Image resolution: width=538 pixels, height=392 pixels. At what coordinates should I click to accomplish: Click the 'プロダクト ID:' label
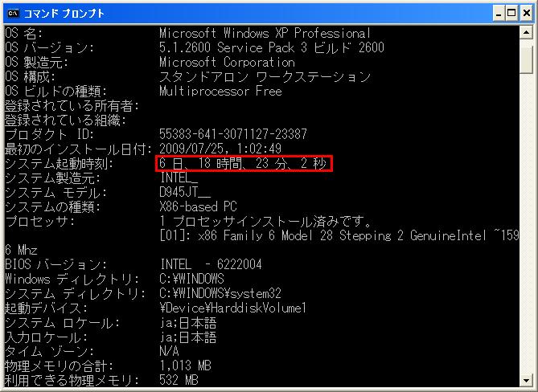(49, 134)
